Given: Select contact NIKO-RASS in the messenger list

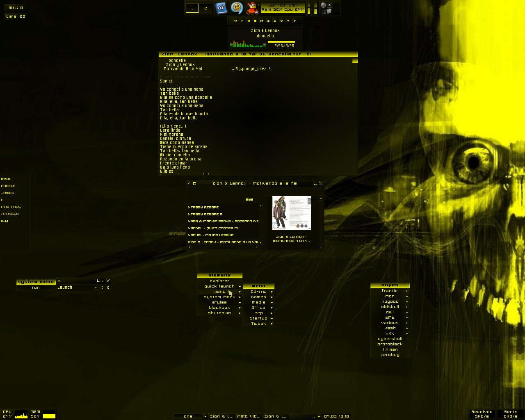Looking at the screenshot, I should (x=11, y=207).
